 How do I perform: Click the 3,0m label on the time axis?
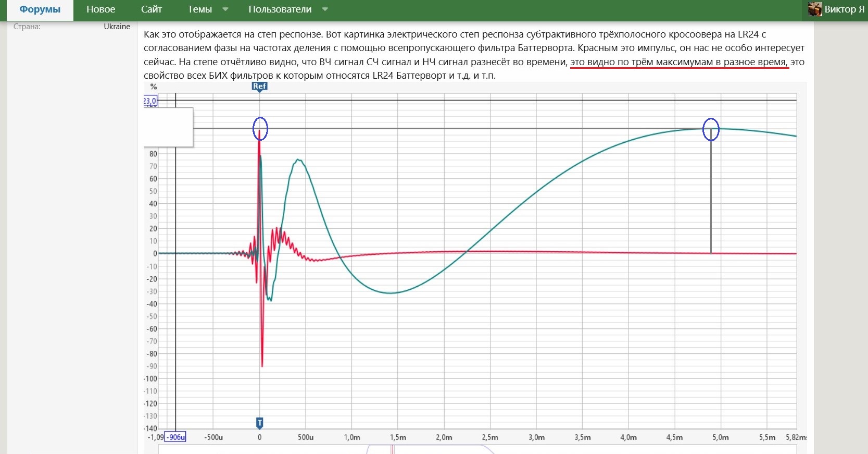pyautogui.click(x=536, y=437)
